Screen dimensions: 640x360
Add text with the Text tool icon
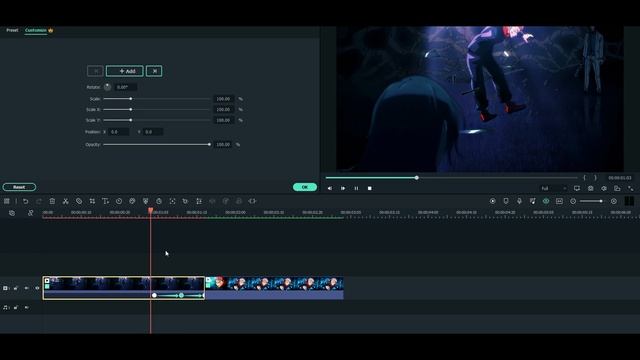tap(105, 201)
